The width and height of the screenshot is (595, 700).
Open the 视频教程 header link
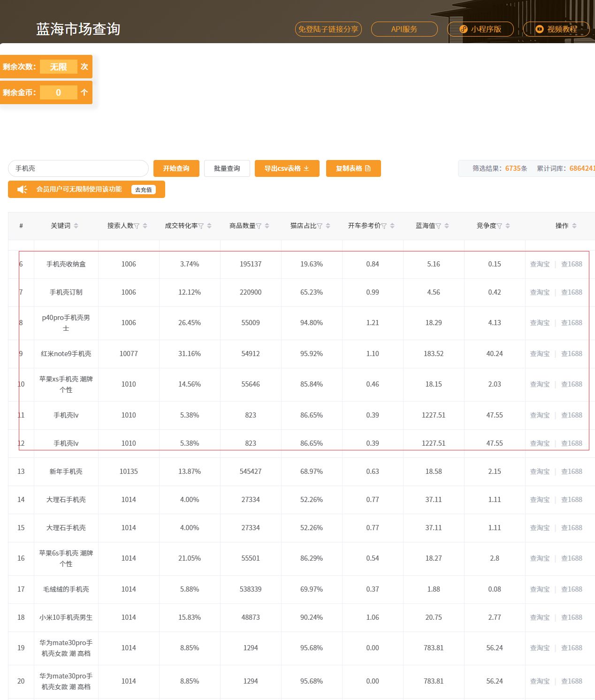tap(557, 29)
